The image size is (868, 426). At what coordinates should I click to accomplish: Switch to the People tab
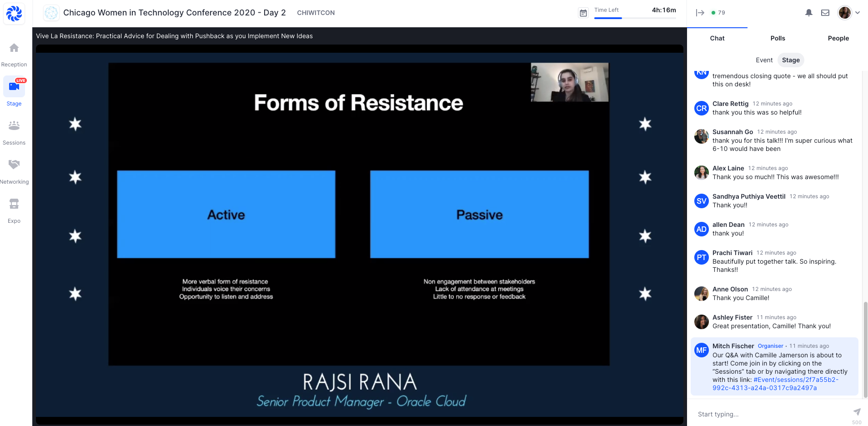838,38
